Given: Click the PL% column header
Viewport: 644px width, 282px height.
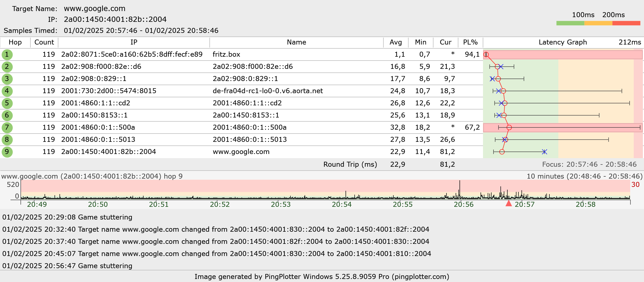Looking at the screenshot, I should pyautogui.click(x=471, y=42).
